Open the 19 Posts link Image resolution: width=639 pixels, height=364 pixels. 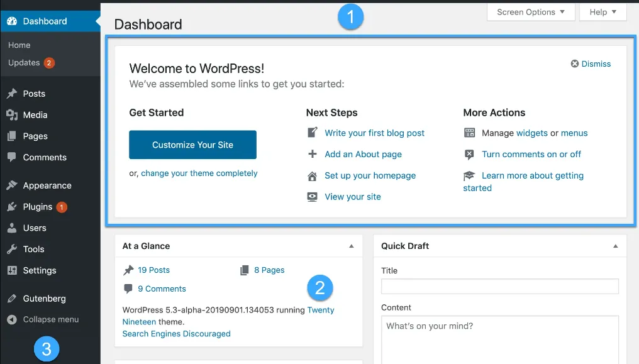(153, 270)
